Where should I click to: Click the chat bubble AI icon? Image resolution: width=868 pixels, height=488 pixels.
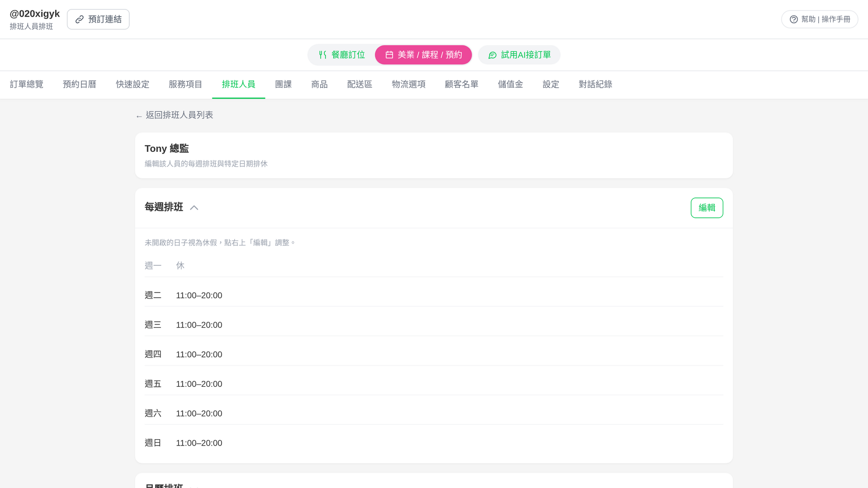point(492,55)
